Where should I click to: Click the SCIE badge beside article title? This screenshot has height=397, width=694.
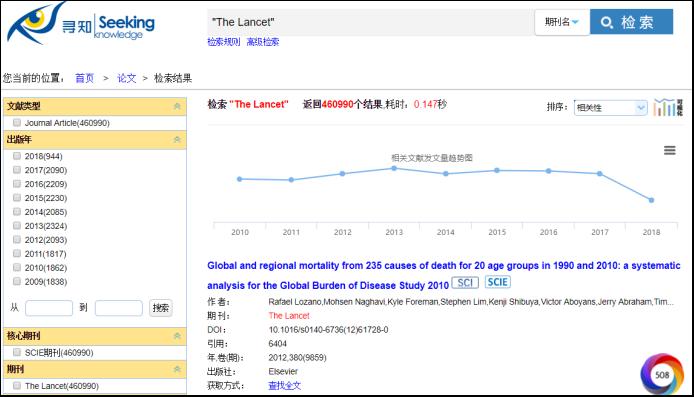click(497, 282)
